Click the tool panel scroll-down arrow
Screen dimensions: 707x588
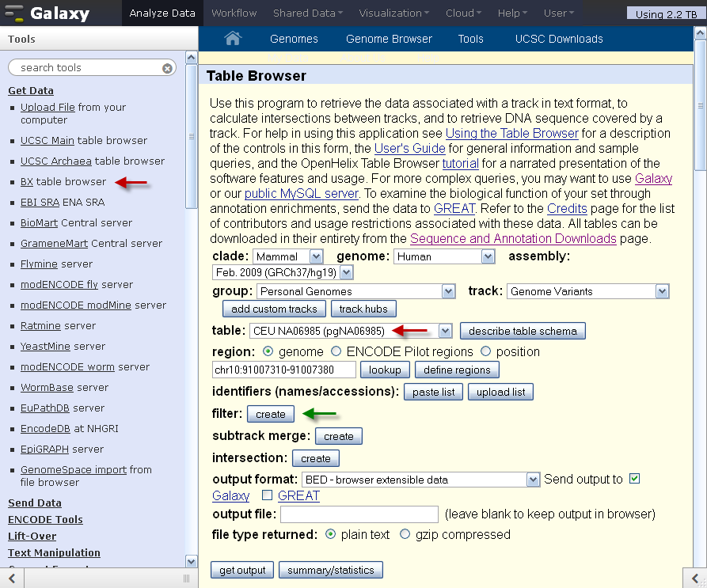click(191, 561)
